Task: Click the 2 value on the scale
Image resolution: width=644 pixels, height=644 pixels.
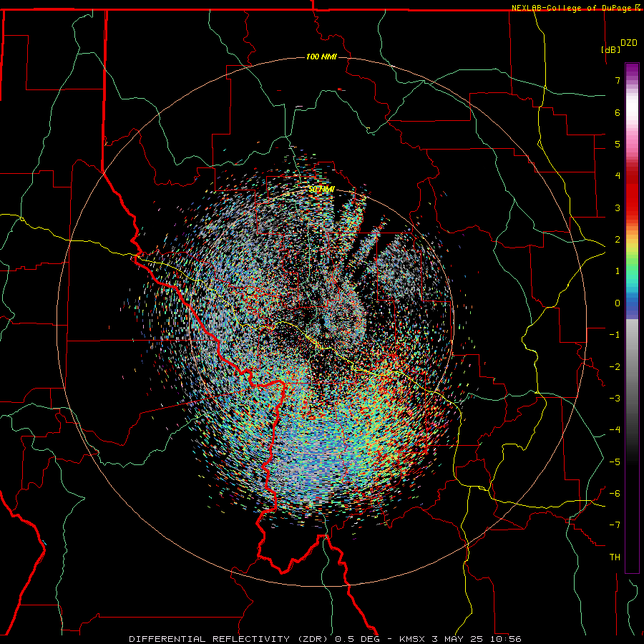Action: pos(618,240)
